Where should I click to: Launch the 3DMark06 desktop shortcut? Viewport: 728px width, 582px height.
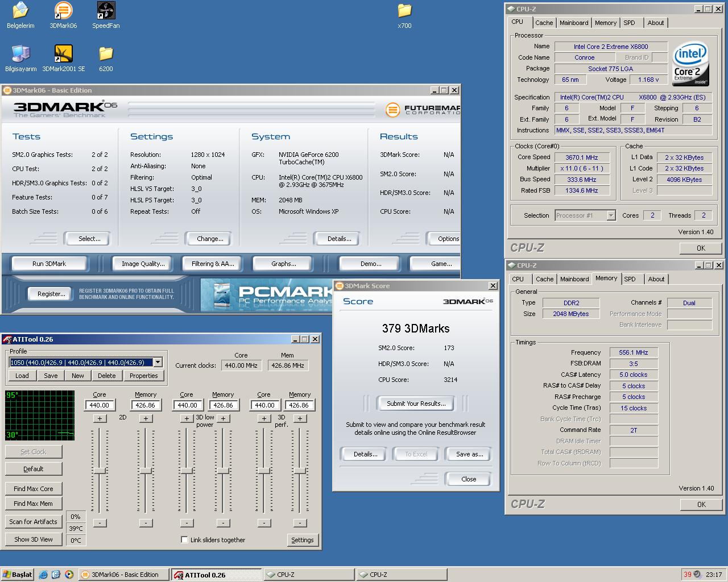63,15
